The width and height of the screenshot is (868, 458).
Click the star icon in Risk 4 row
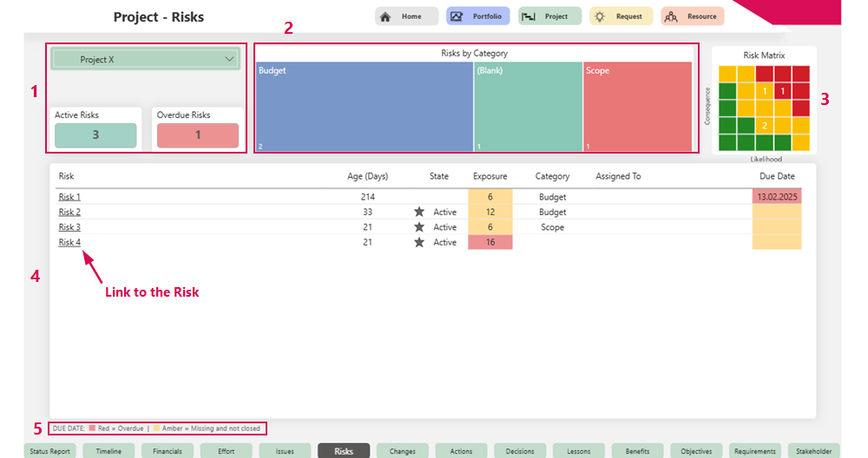click(x=419, y=243)
